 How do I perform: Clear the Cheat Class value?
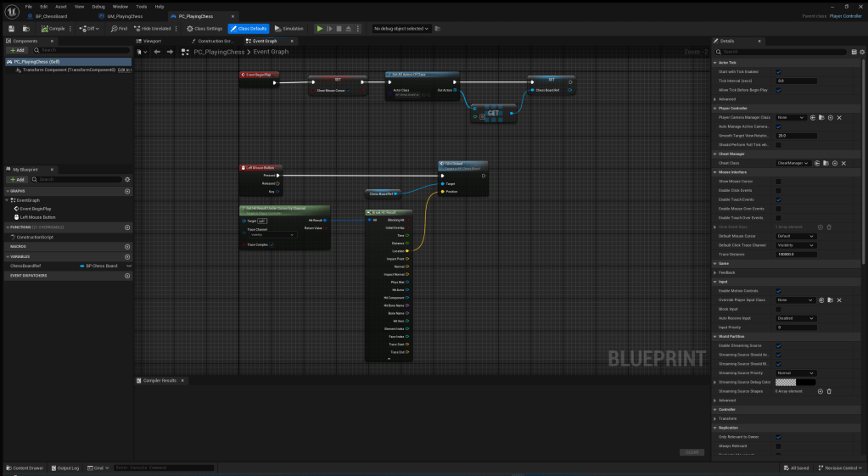(x=839, y=163)
